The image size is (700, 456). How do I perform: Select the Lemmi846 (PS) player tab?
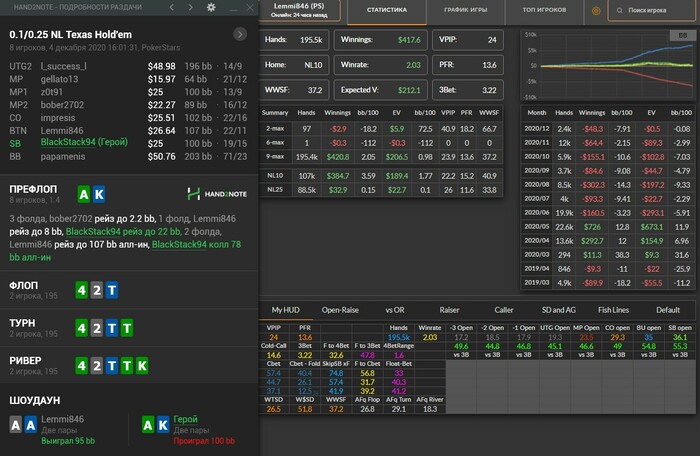[x=299, y=10]
